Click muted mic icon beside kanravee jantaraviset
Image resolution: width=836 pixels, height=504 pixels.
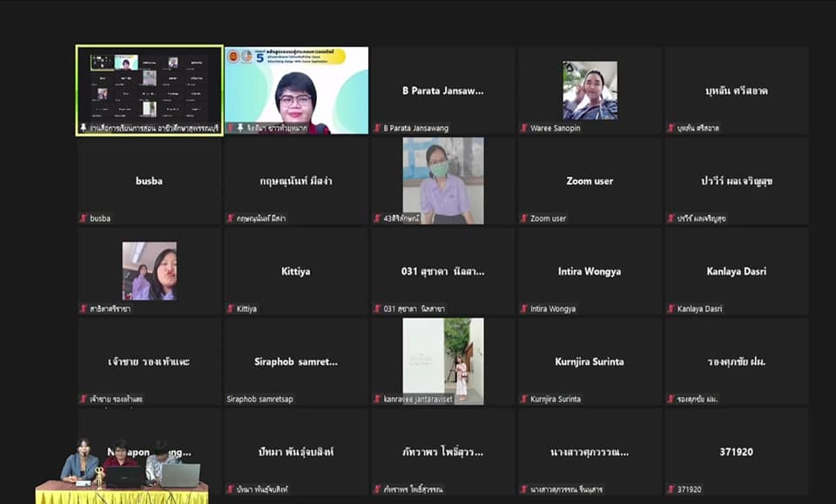[377, 399]
